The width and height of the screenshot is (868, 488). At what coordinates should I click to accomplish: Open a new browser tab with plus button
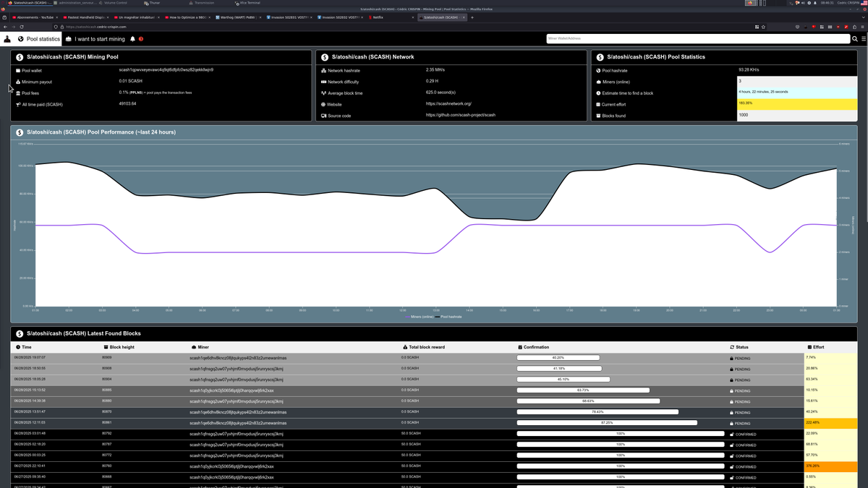tap(472, 17)
